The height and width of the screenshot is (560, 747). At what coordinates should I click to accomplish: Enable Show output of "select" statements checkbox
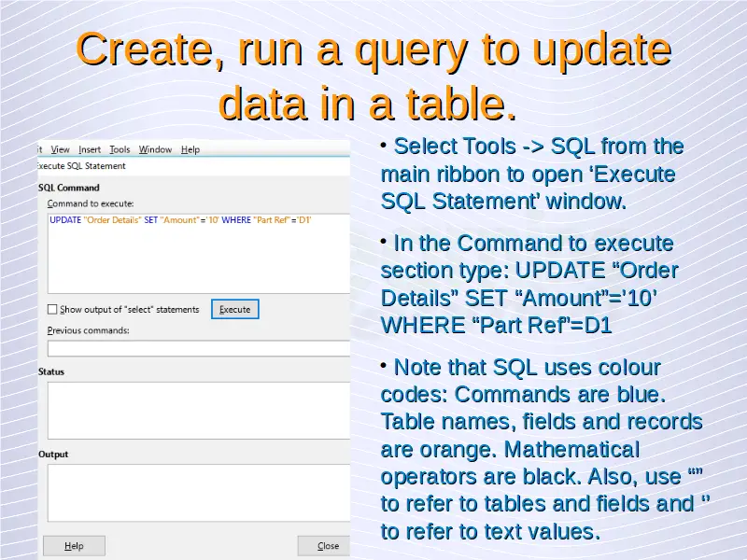click(52, 310)
